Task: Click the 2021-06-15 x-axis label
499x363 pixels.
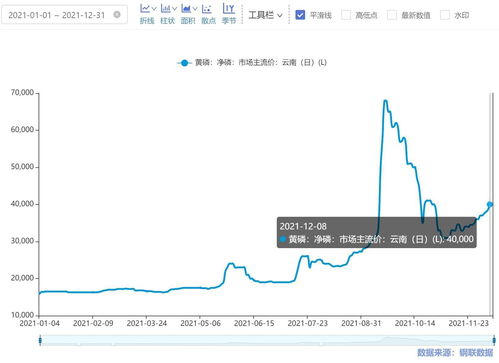Action: point(254,323)
